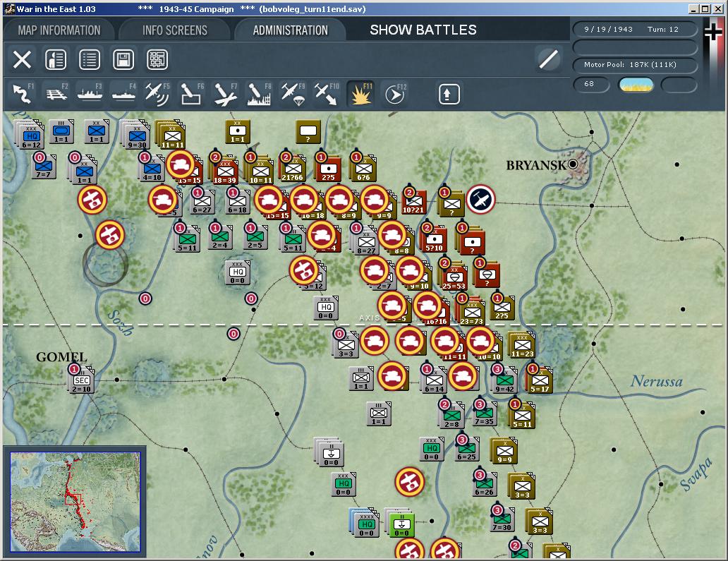The height and width of the screenshot is (561, 728).
Task: Select the F7 bomb airfield icon
Action: tap(226, 94)
